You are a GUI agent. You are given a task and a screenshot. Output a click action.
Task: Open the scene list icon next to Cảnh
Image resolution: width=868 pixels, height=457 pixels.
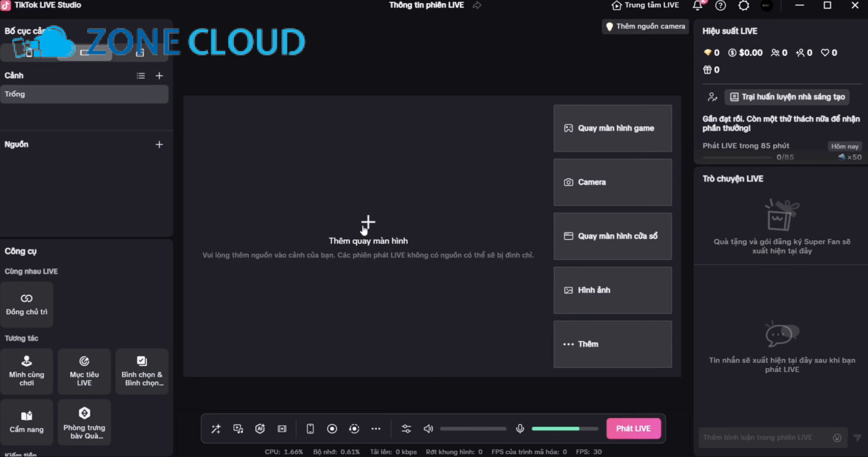141,76
